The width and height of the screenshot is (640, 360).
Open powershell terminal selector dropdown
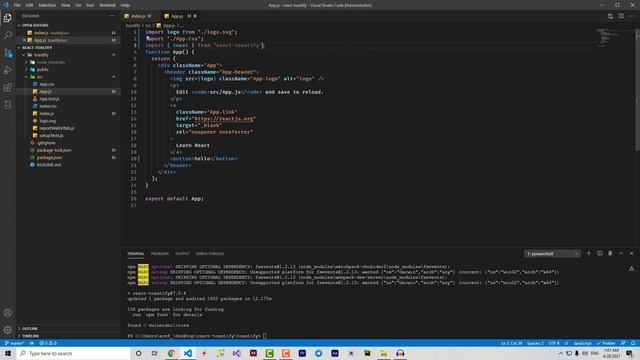552,253
